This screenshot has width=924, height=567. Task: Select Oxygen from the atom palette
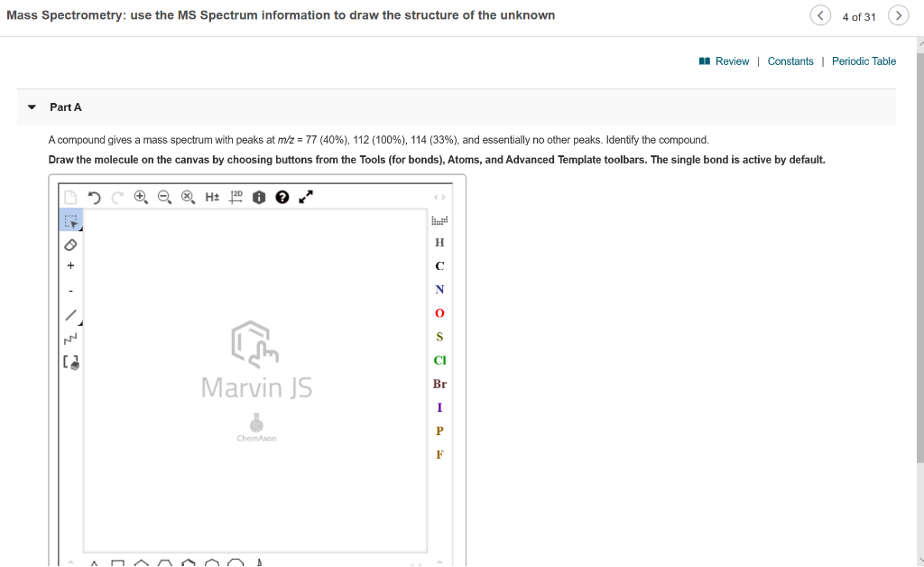click(x=439, y=312)
